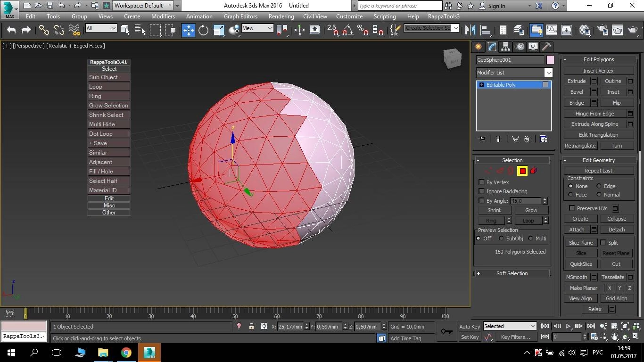Select the Face constraint radio button
The width and height of the screenshot is (644, 362).
tap(571, 195)
